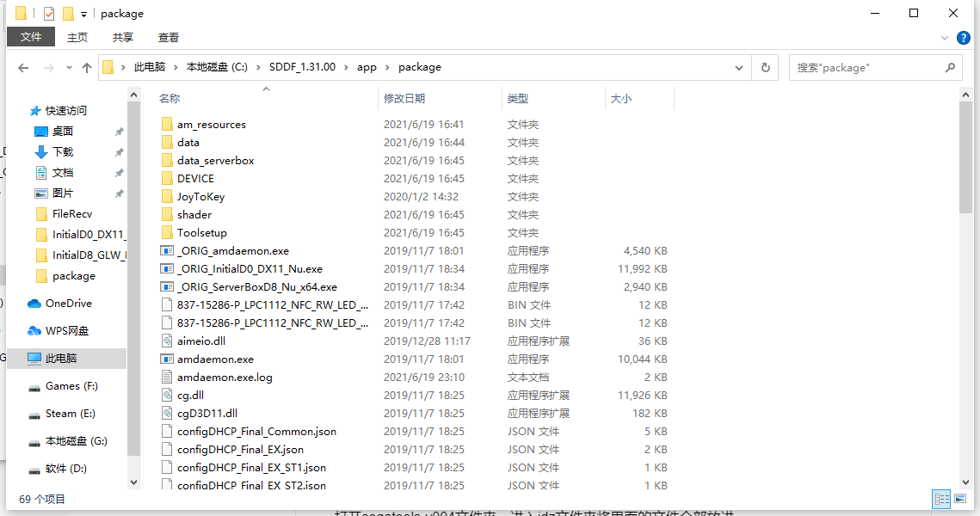Screen dimensions: 980x516
Task: Select package folder in navigation pane
Action: click(x=74, y=275)
